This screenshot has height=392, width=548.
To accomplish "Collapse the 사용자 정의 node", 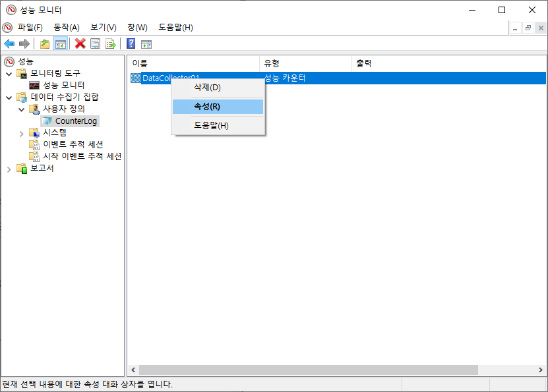I will tap(21, 109).
